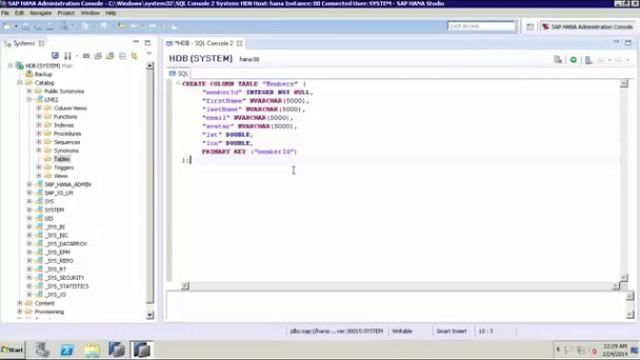The image size is (640, 360).
Task: Select the Systems view tab
Action: pos(24,43)
